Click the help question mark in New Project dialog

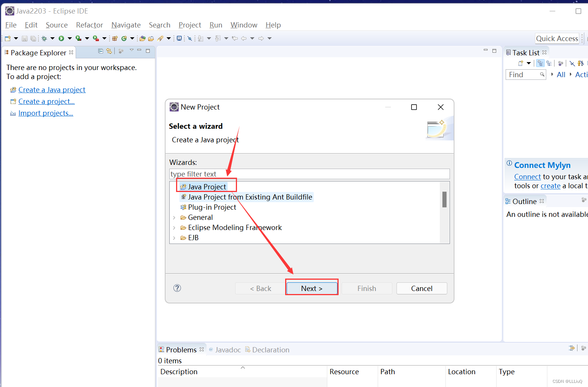(177, 288)
